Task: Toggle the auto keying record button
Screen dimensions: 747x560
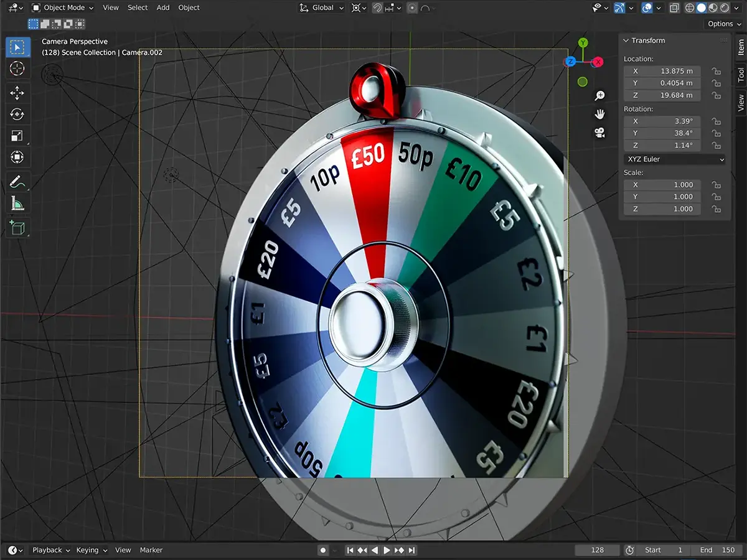Action: (x=322, y=550)
